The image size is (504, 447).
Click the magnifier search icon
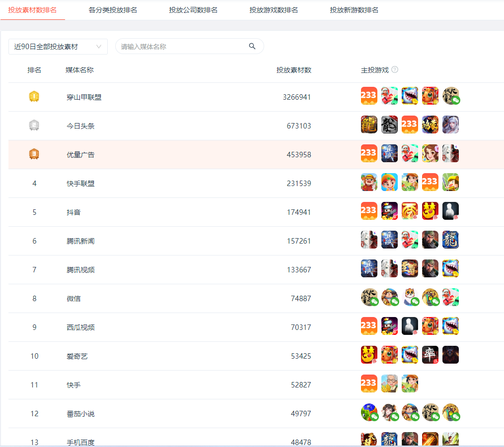coord(252,46)
